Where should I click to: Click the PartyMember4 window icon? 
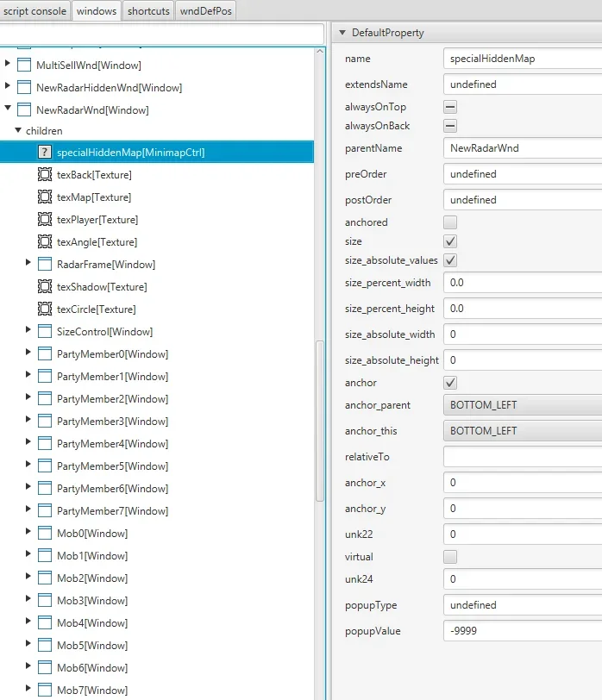coord(44,443)
